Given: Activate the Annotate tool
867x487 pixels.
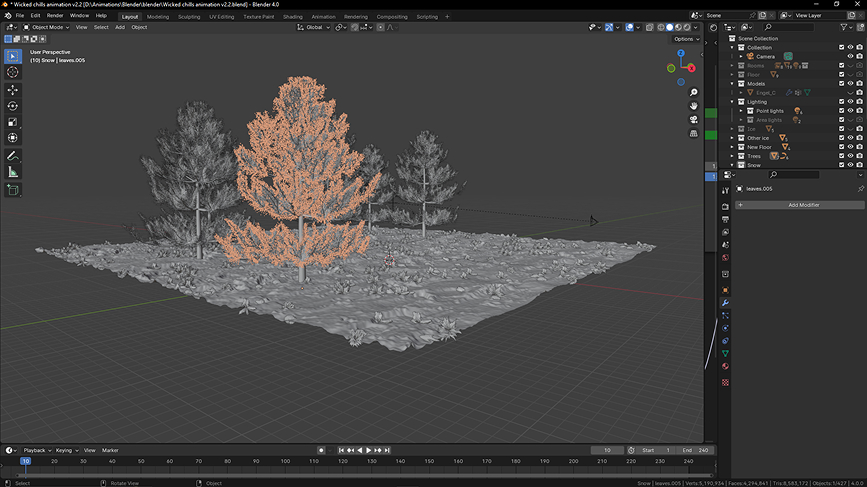Looking at the screenshot, I should point(13,155).
